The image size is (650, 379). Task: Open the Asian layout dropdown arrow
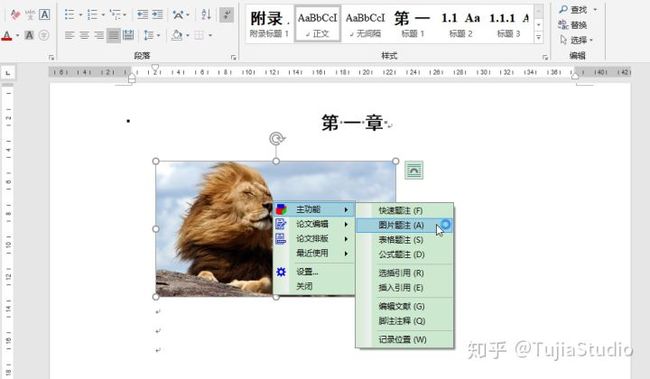point(188,15)
